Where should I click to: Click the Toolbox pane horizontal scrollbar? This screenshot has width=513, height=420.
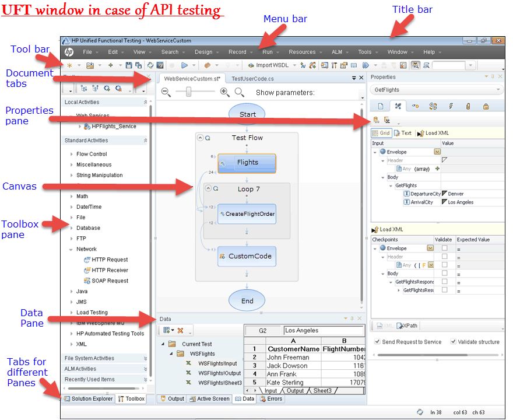[103, 388]
